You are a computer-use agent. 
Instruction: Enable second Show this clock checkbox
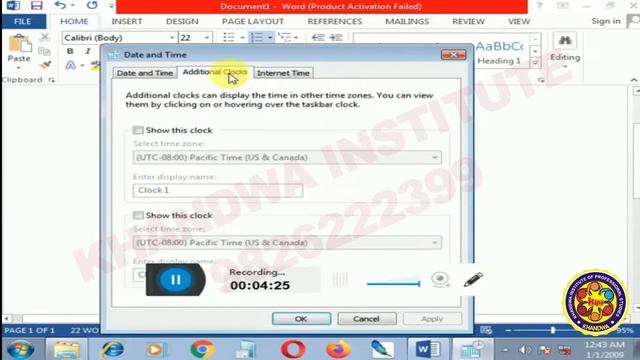[138, 215]
